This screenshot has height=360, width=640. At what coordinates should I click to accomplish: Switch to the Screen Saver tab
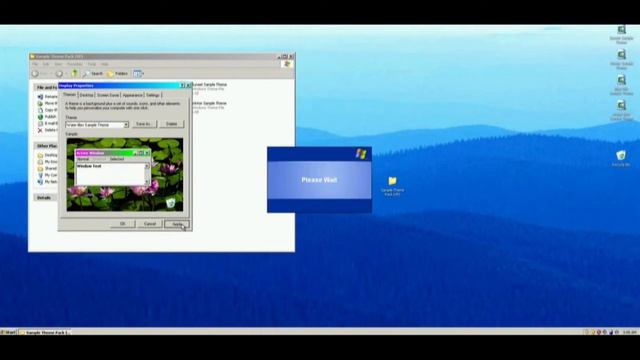click(108, 95)
